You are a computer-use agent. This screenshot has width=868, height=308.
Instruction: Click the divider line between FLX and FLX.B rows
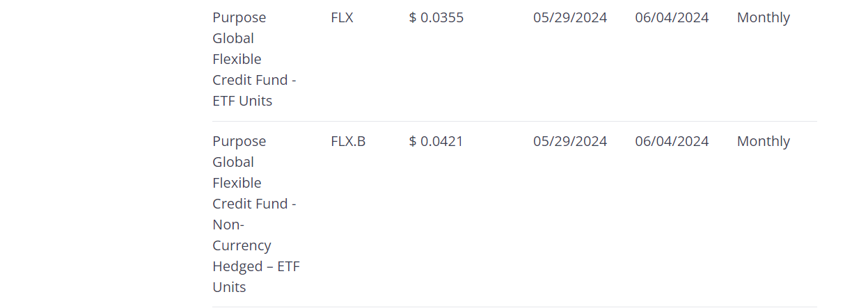(514, 122)
